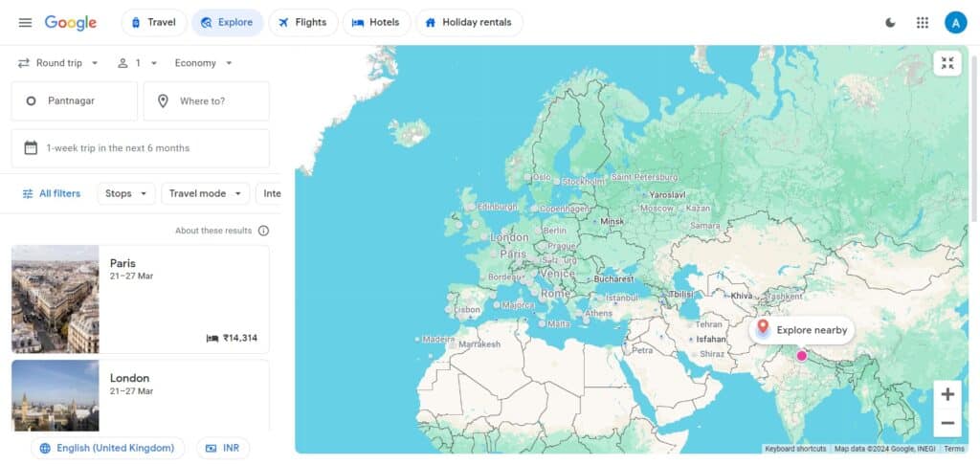
Task: Click the pink origin marker on map
Action: 802,356
